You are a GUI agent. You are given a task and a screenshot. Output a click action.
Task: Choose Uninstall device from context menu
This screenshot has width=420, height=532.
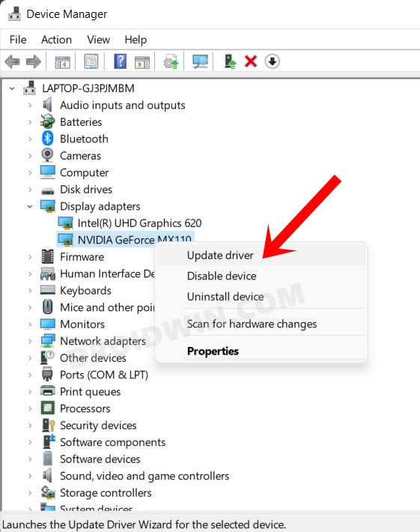pyautogui.click(x=261, y=297)
